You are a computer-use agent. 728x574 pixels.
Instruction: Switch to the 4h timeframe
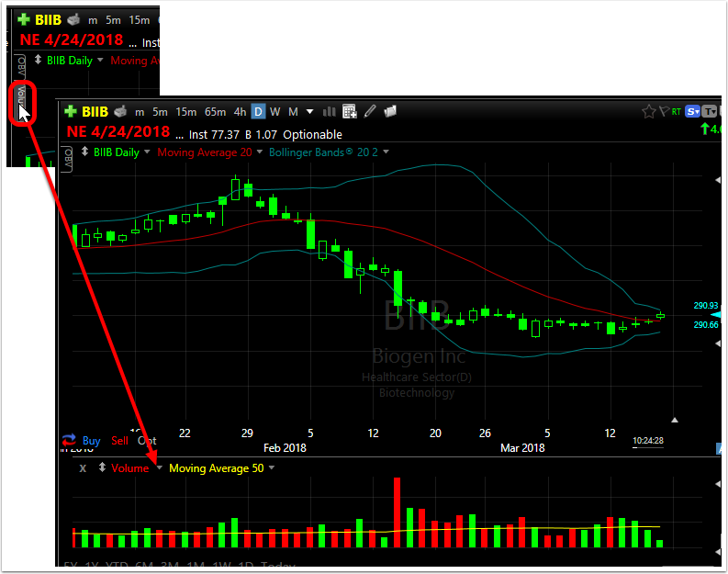coord(240,112)
